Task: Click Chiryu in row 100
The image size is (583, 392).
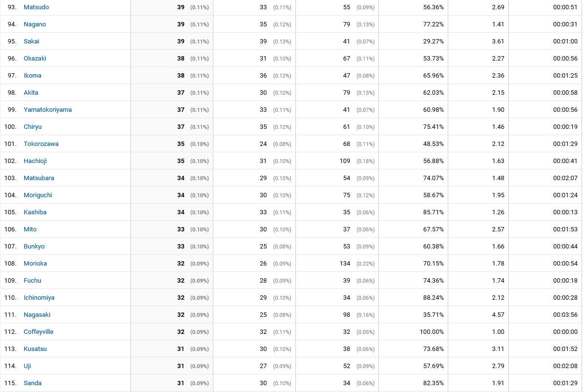Action: click(33, 127)
